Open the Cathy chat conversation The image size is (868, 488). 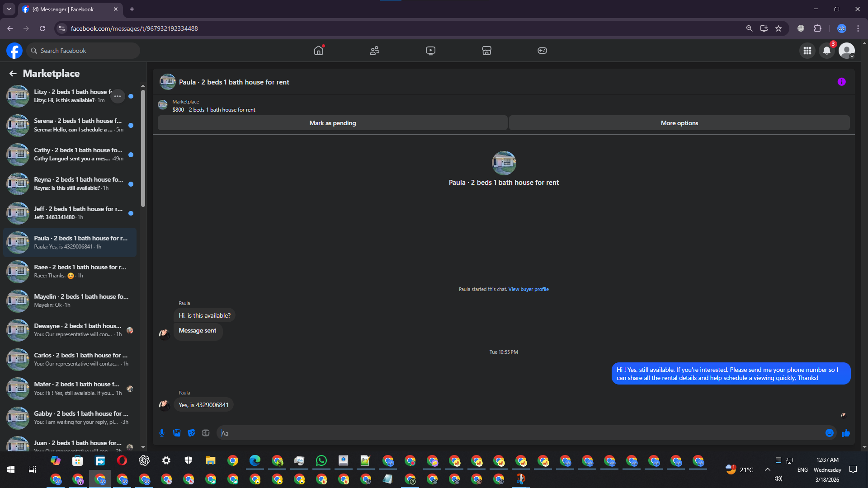tap(70, 155)
